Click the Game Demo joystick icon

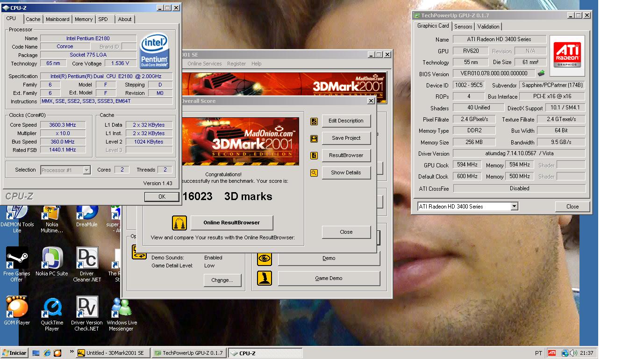[x=265, y=278]
